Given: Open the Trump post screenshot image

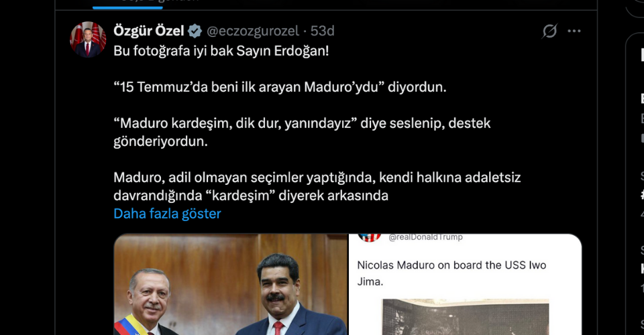Looking at the screenshot, I should pos(466,285).
